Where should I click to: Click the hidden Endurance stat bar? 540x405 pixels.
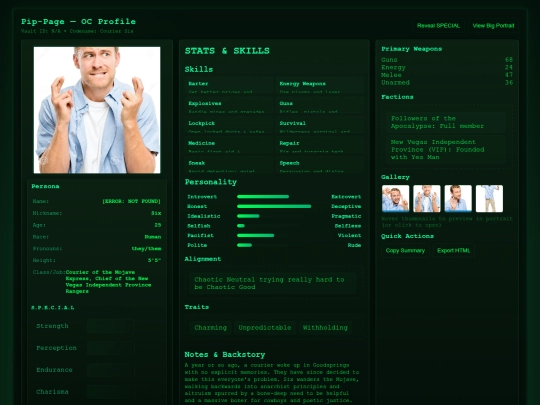click(x=110, y=370)
